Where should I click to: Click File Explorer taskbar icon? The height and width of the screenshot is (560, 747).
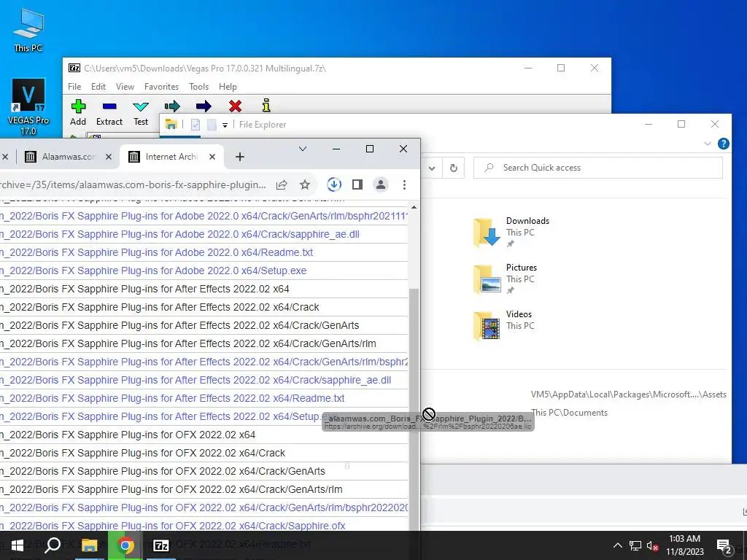89,545
